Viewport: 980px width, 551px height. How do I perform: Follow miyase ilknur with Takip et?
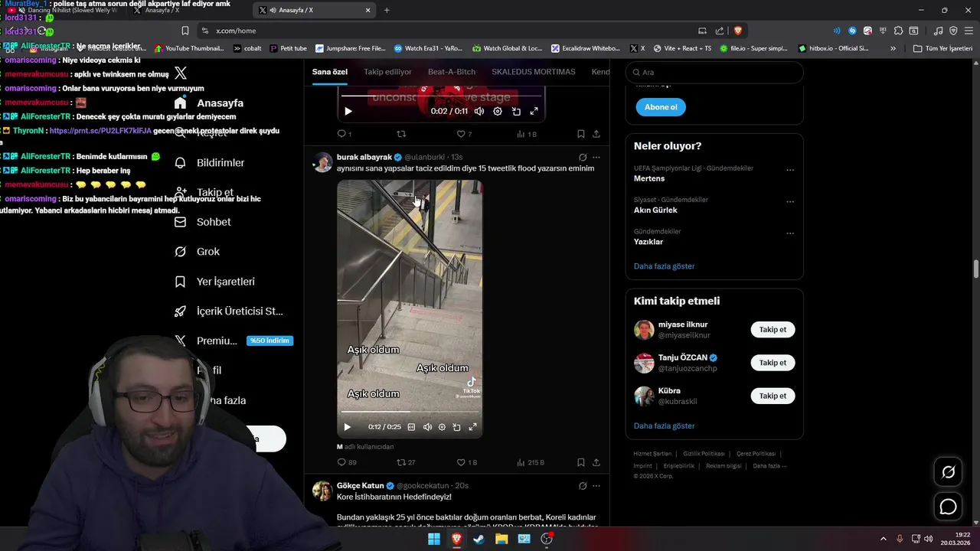coord(773,330)
